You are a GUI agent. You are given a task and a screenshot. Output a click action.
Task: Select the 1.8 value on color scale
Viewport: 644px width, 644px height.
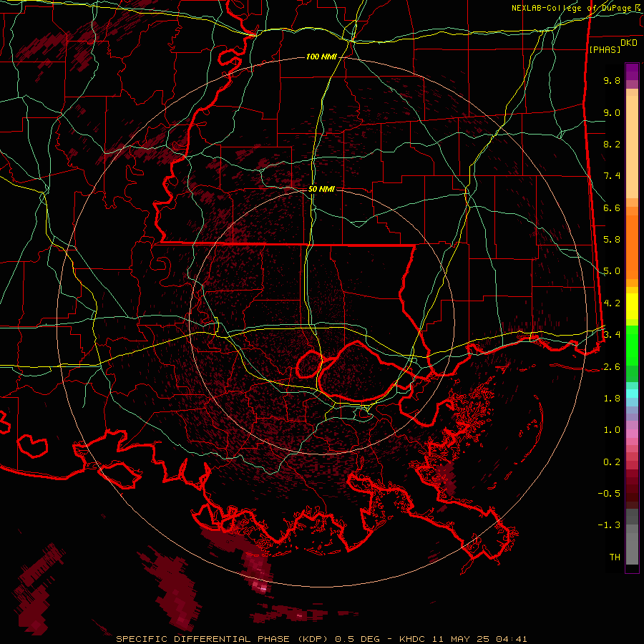pos(612,399)
